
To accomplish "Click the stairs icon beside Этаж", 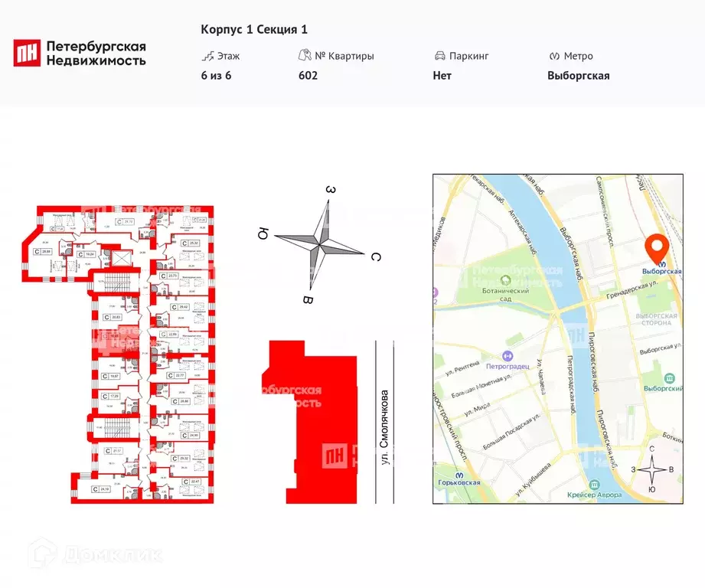I will tap(207, 56).
